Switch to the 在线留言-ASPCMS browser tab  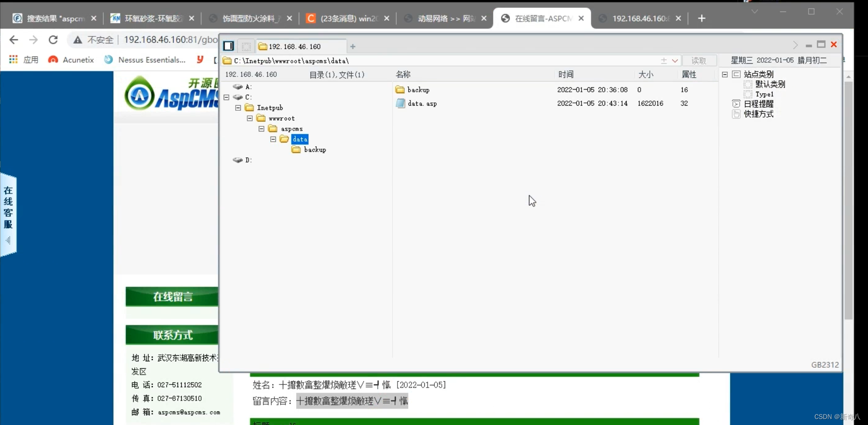(x=537, y=18)
